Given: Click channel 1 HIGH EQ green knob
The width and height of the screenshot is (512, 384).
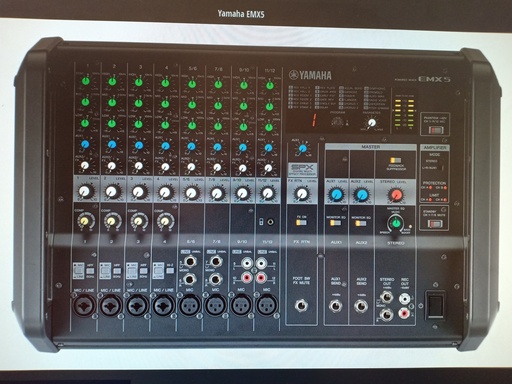Looking at the screenshot, I should click(86, 80).
